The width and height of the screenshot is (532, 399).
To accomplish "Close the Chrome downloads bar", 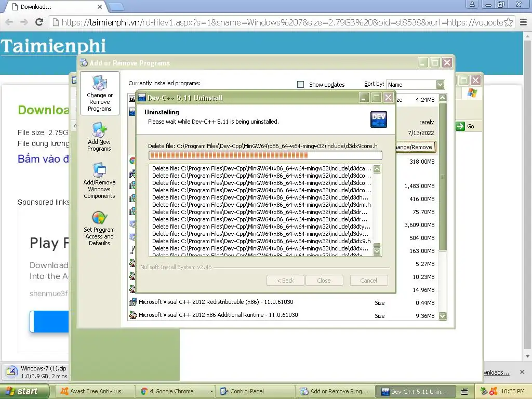I will coord(522,372).
